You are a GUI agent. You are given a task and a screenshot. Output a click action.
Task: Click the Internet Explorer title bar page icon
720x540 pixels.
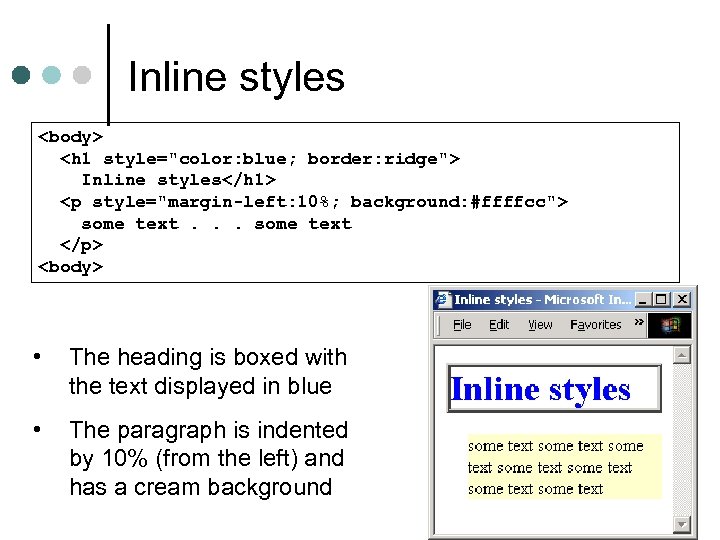(443, 299)
